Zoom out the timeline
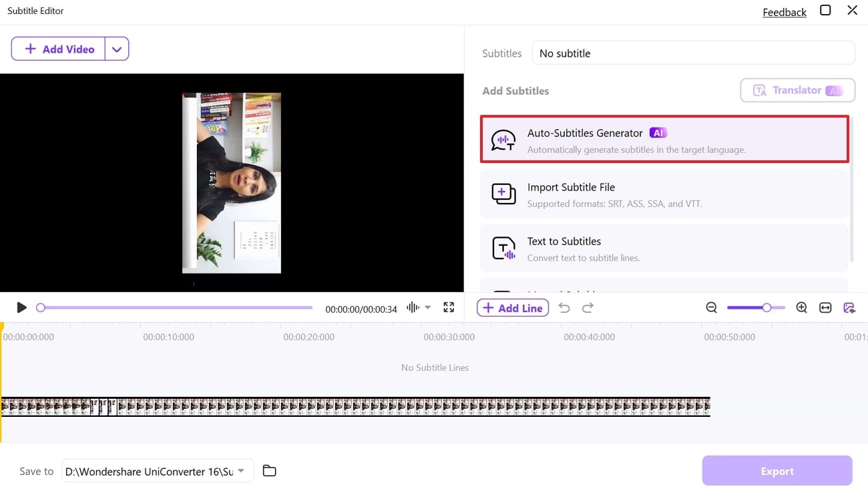 point(712,308)
